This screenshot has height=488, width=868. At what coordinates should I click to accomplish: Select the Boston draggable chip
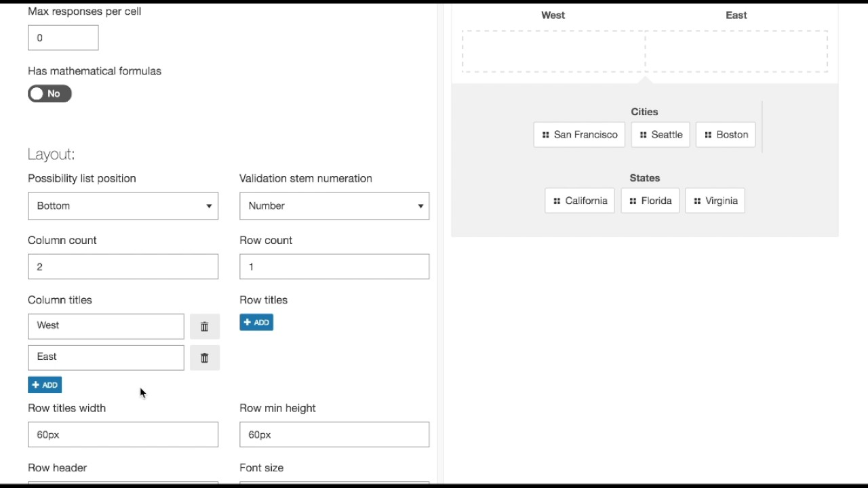click(726, 134)
